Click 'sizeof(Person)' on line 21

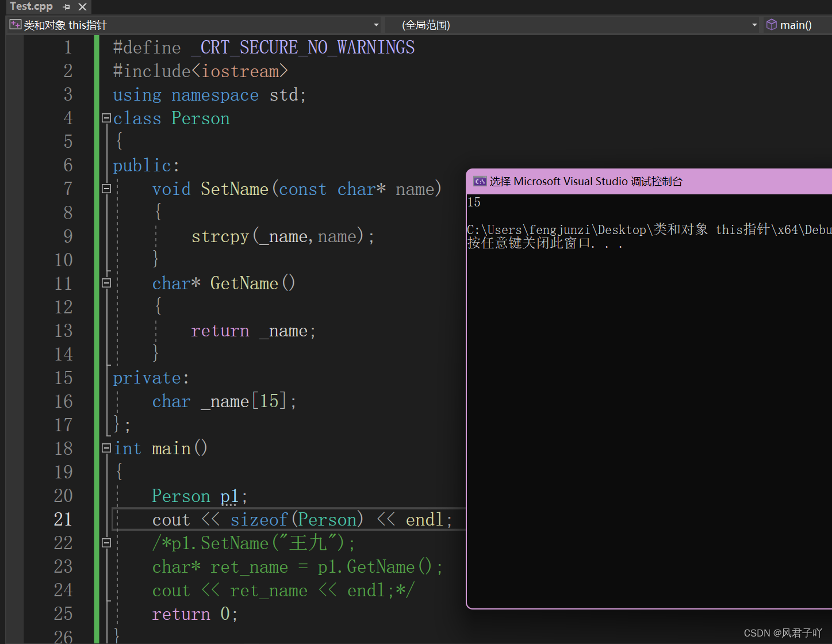(x=297, y=520)
